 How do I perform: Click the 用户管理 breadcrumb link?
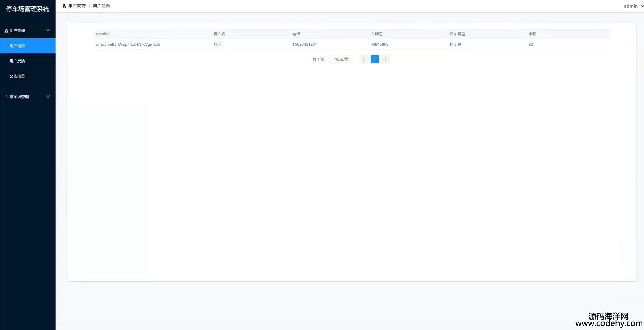pos(77,6)
